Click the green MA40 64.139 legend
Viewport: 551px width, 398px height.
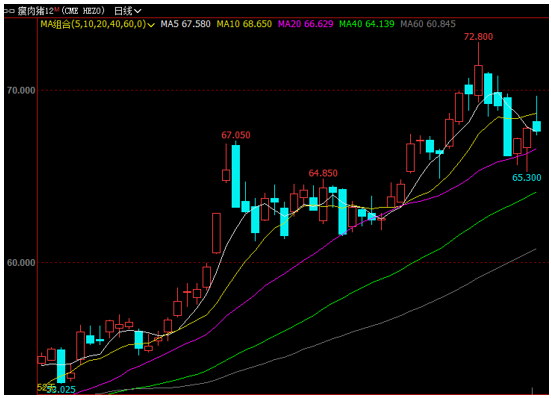click(x=367, y=24)
